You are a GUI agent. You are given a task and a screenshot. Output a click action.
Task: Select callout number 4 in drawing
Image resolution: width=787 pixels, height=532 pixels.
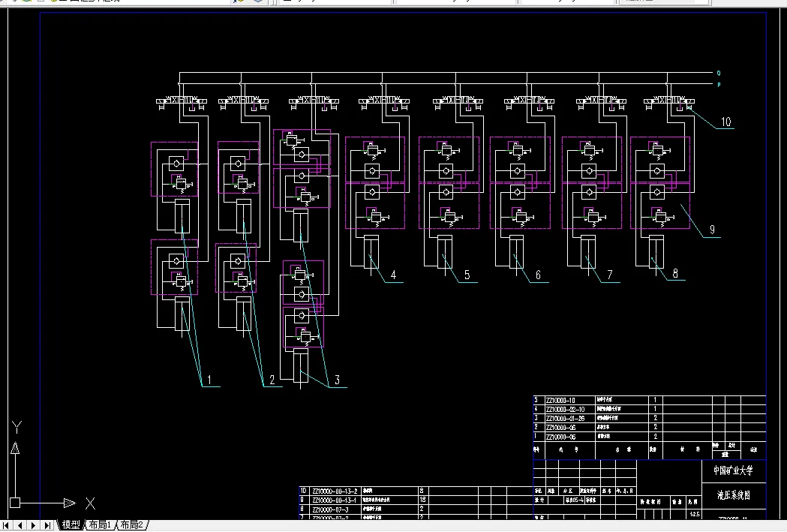point(393,275)
